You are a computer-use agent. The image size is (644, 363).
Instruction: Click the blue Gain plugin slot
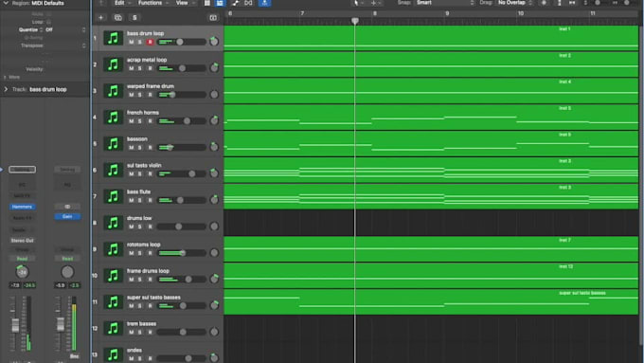pos(67,217)
